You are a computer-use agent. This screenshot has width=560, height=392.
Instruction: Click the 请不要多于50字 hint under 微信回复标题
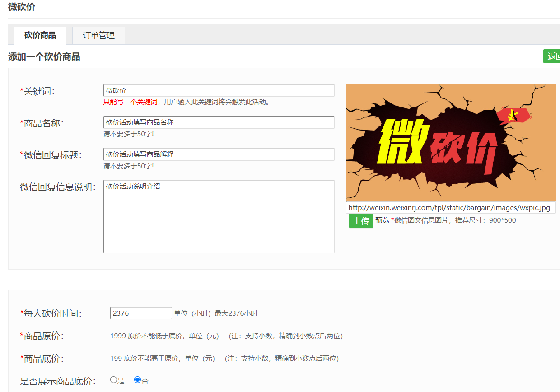(x=129, y=166)
